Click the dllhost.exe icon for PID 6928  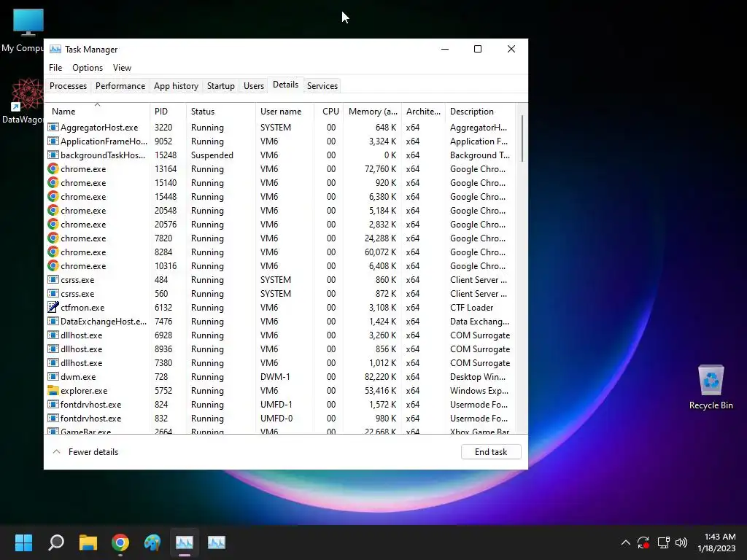(53, 335)
